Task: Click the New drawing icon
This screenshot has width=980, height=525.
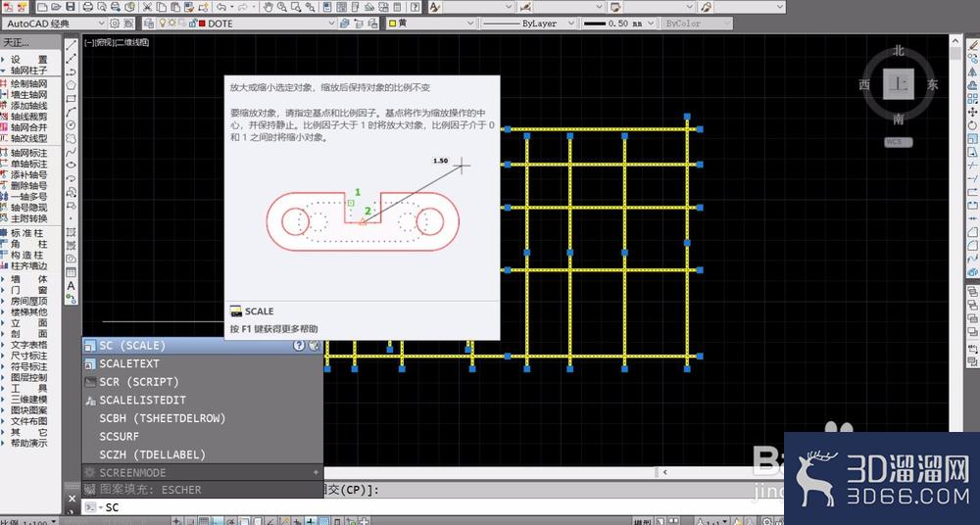Action: [42, 7]
